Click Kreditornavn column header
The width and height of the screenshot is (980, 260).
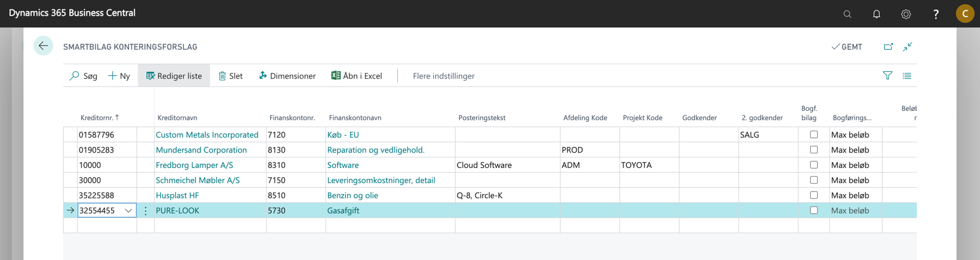pos(177,117)
